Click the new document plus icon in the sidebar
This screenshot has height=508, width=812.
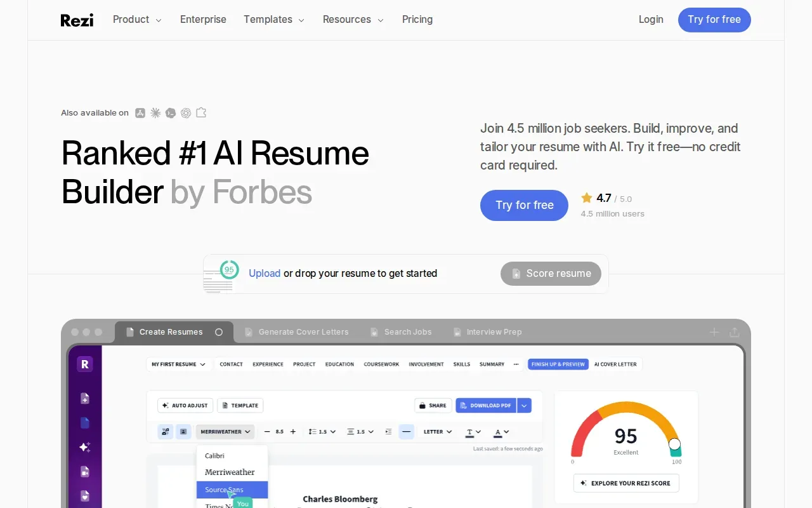tap(85, 399)
